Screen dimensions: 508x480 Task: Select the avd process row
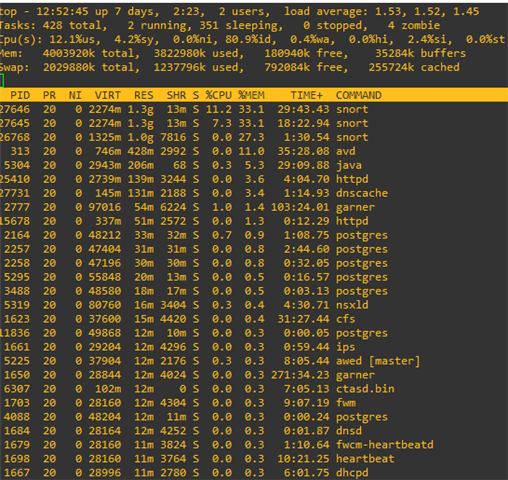pyautogui.click(x=254, y=151)
